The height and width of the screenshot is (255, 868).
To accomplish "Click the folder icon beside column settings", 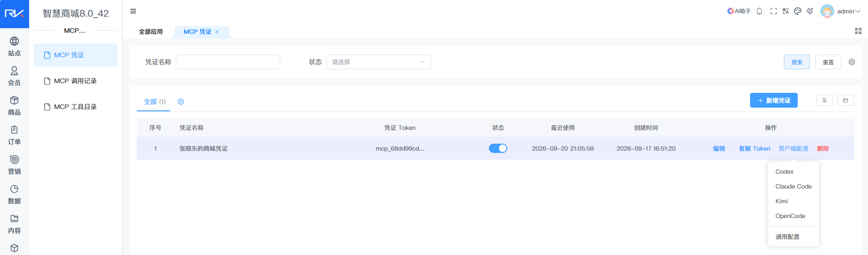I will [x=846, y=100].
